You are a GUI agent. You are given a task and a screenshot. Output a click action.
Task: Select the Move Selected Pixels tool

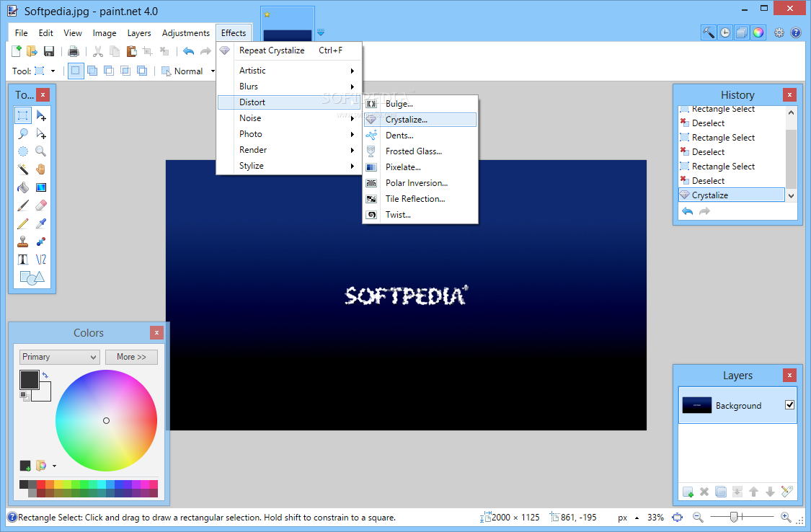(x=41, y=115)
